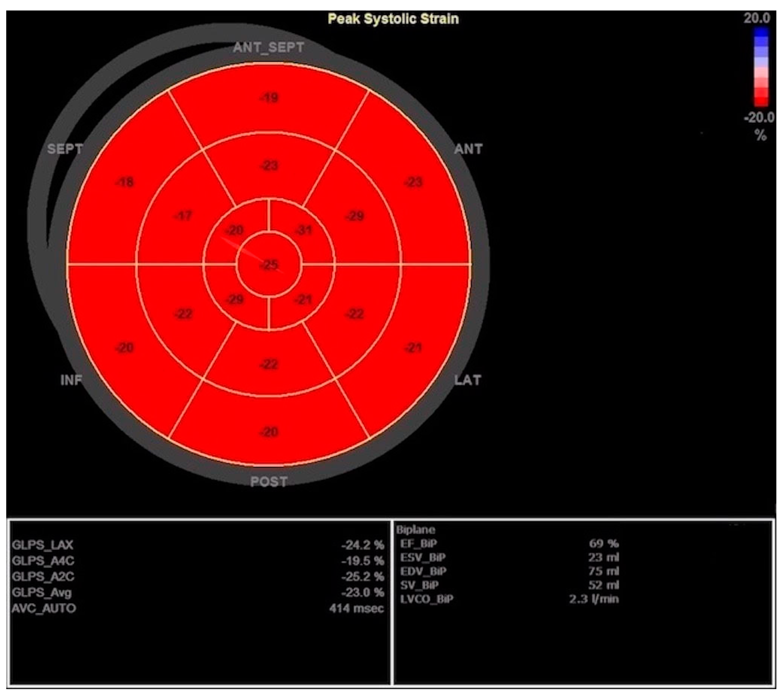The width and height of the screenshot is (784, 699).
Task: Select the mid septal segment -17
Action: click(x=183, y=216)
